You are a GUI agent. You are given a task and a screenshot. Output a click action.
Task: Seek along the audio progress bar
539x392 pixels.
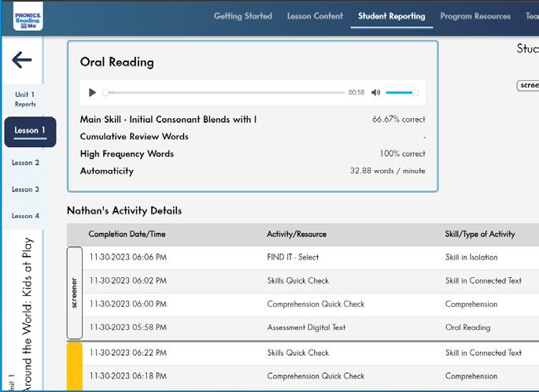click(224, 93)
